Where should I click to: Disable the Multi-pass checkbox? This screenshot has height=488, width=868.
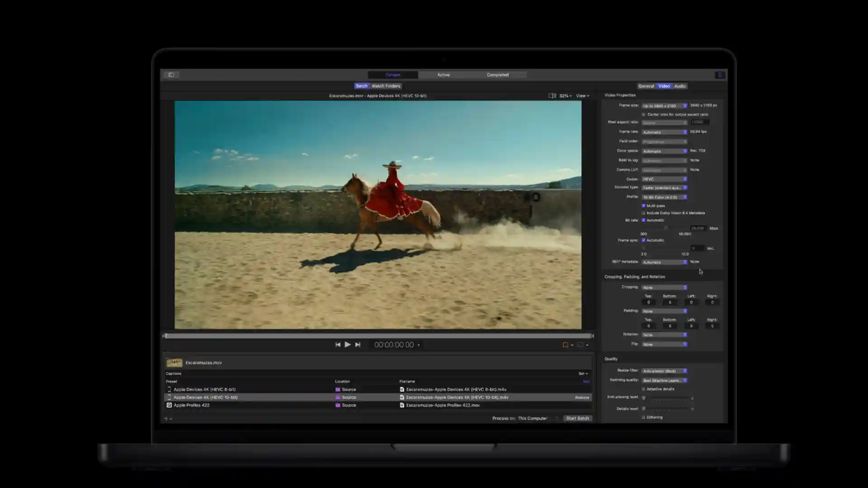pos(643,206)
